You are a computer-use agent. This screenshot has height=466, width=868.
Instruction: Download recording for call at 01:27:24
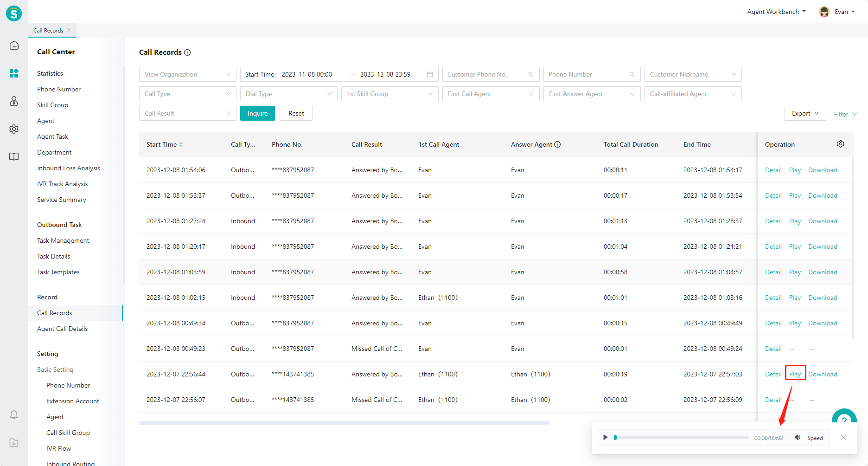tap(823, 221)
